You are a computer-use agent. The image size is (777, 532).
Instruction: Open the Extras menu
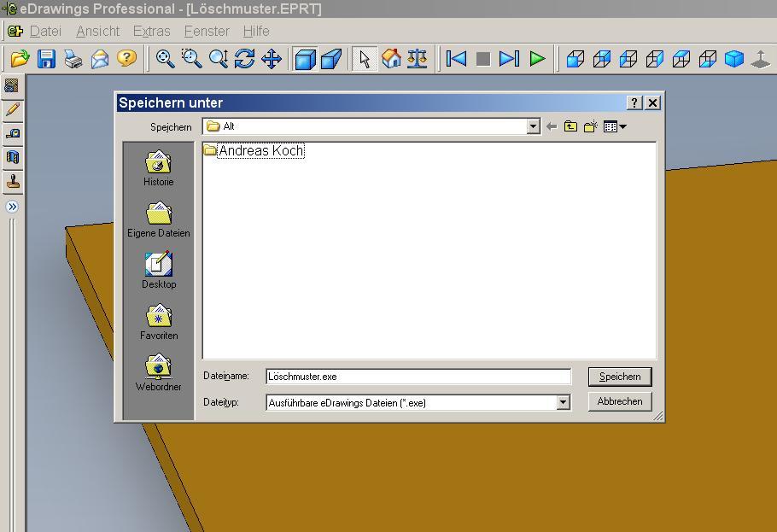tap(152, 32)
